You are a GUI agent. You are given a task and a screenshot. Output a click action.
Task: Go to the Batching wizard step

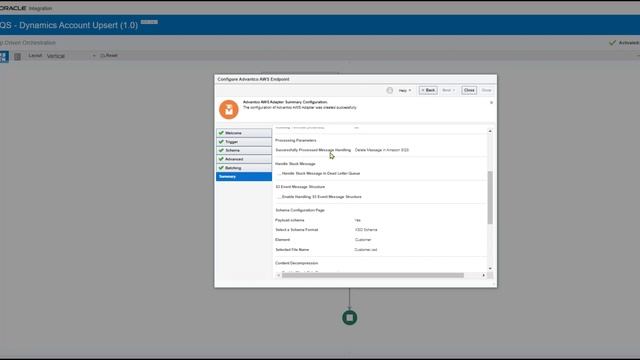coord(244,168)
